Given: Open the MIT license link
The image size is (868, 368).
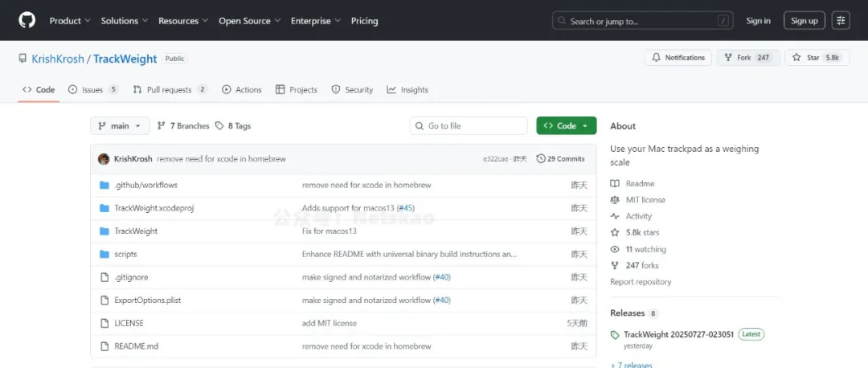Looking at the screenshot, I should tap(645, 200).
